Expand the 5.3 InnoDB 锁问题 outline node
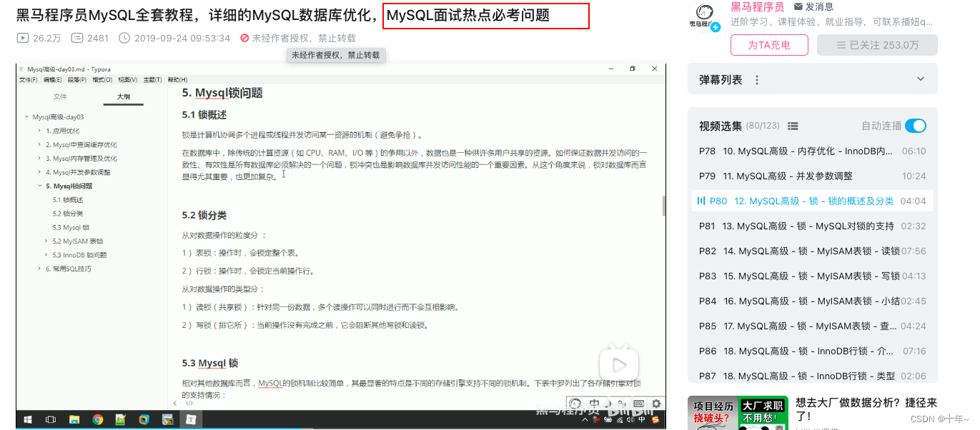Image resolution: width=980 pixels, height=430 pixels. point(46,255)
